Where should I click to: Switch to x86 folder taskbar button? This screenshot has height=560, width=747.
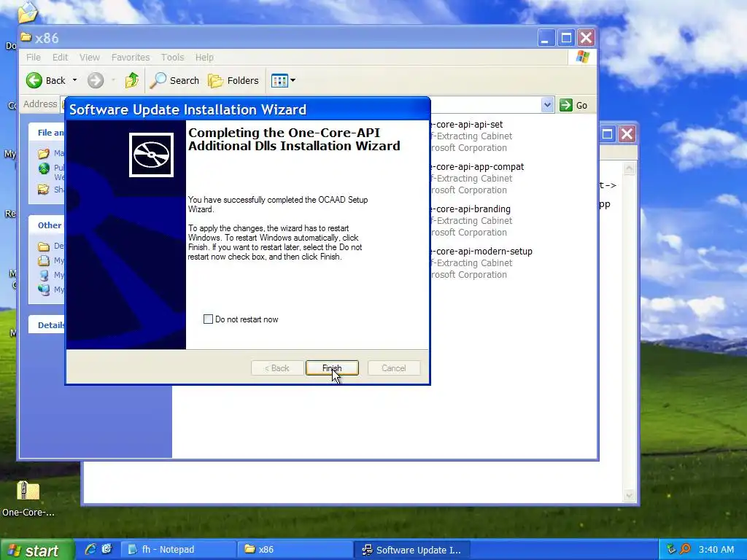click(x=295, y=550)
